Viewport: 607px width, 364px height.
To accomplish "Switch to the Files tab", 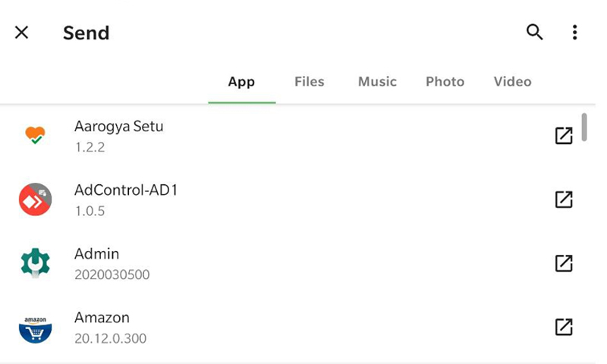I will coord(309,82).
